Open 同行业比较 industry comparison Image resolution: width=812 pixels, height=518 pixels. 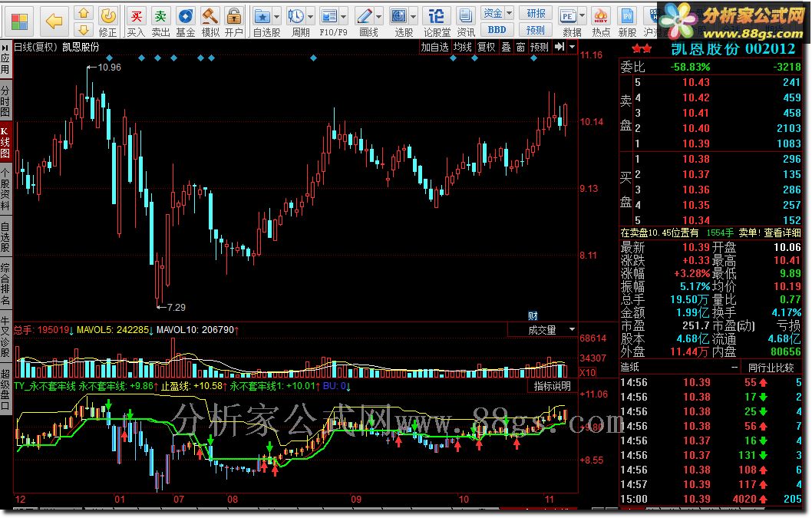(771, 368)
